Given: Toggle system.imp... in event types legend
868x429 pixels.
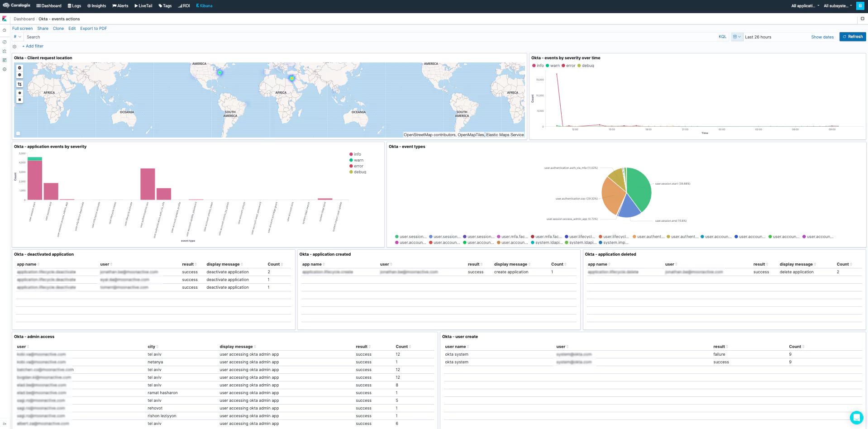Looking at the screenshot, I should [614, 243].
